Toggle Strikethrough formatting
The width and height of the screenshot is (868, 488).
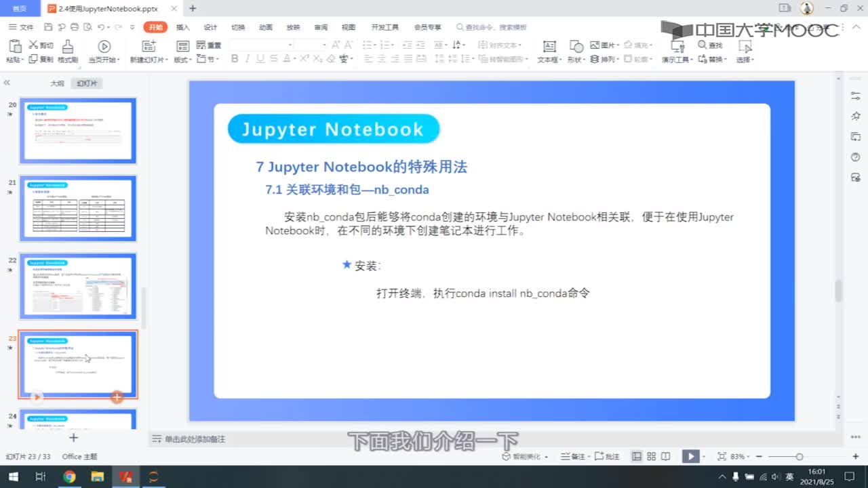pos(274,59)
